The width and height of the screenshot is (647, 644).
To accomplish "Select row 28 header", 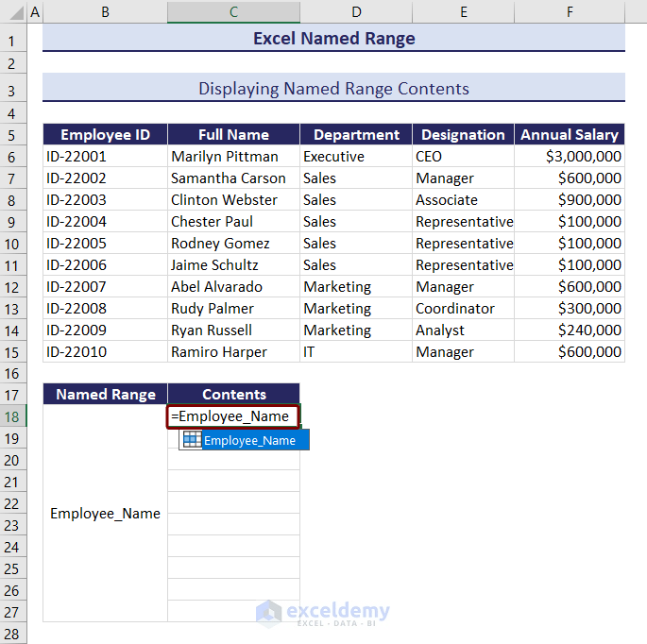I will [x=12, y=634].
